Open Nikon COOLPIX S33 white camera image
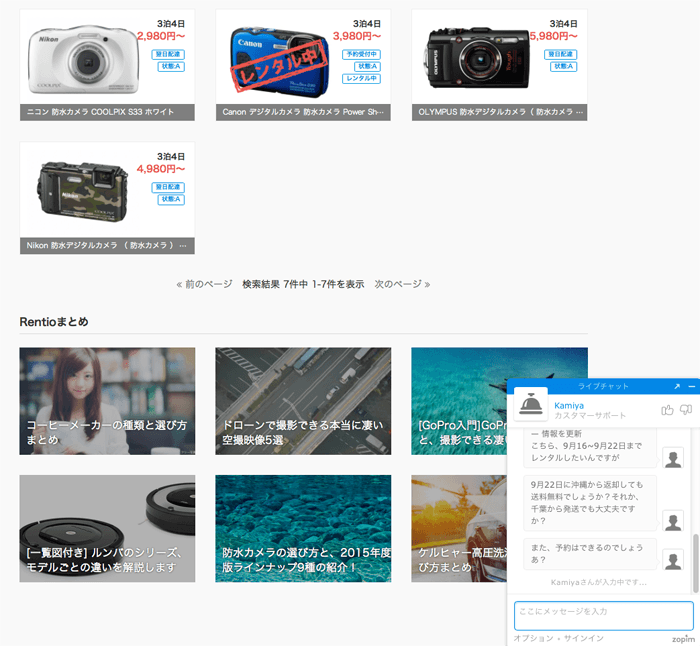Screen dimensions: 700x646 (83, 58)
